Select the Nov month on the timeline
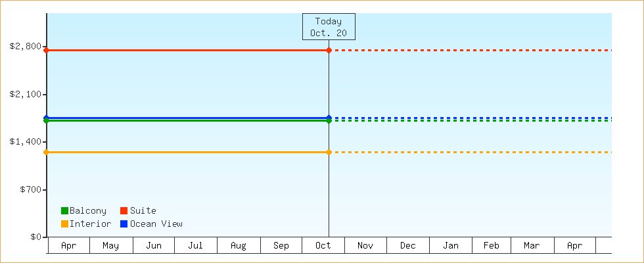 (365, 246)
